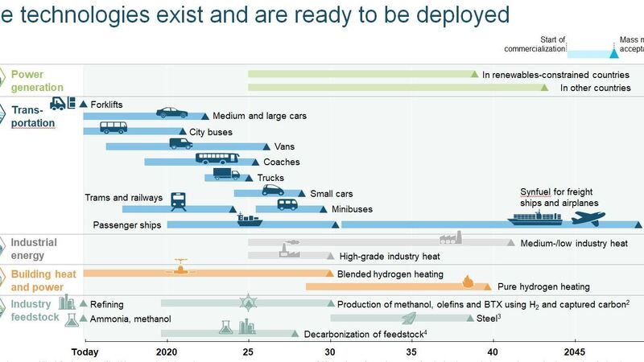Viewport: 644px width, 362px height.
Task: Click the plant towers icon on Decarbonization bar
Action: click(247, 327)
